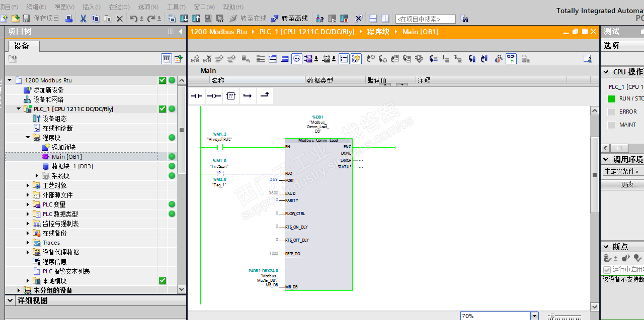Click the Open project folder icon
The width and height of the screenshot is (644, 320).
click(15, 19)
